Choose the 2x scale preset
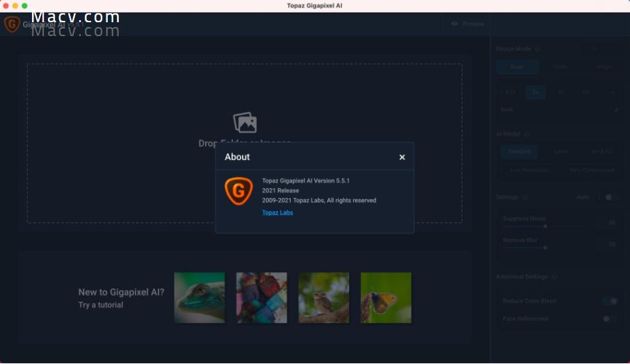 pos(535,92)
